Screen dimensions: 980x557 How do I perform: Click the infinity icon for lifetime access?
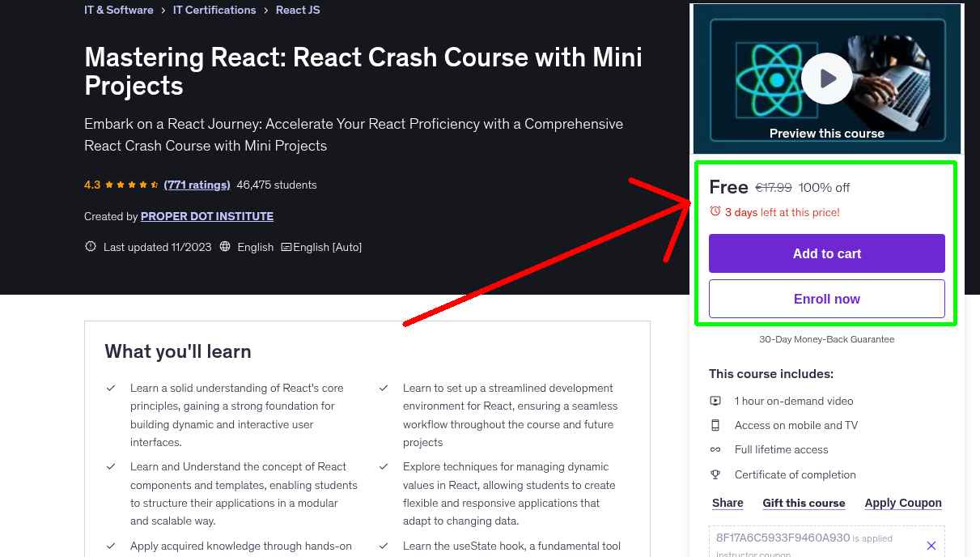tap(715, 449)
